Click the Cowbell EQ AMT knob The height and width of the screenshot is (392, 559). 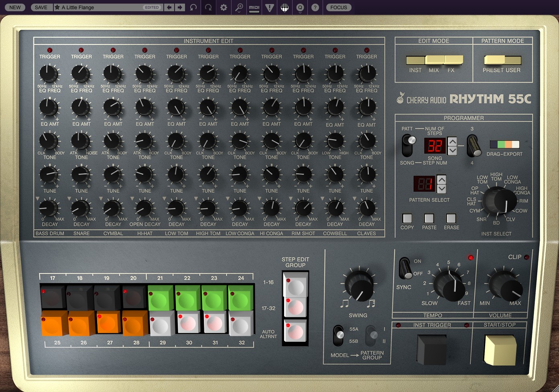point(334,108)
